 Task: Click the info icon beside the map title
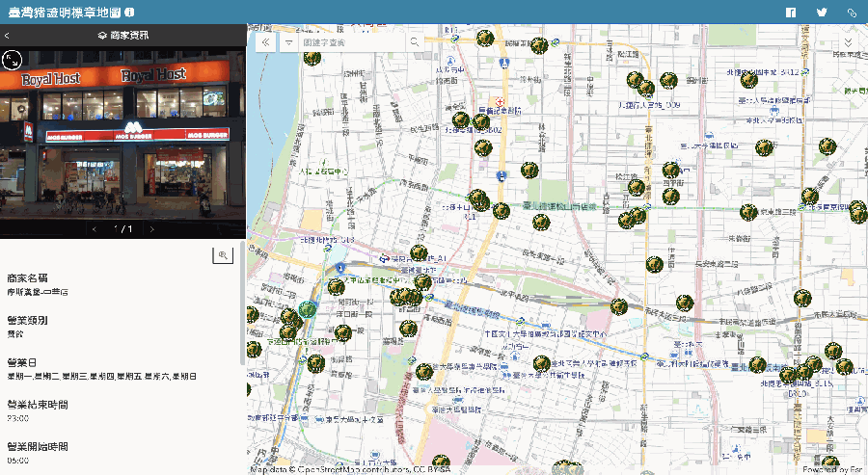tap(129, 13)
